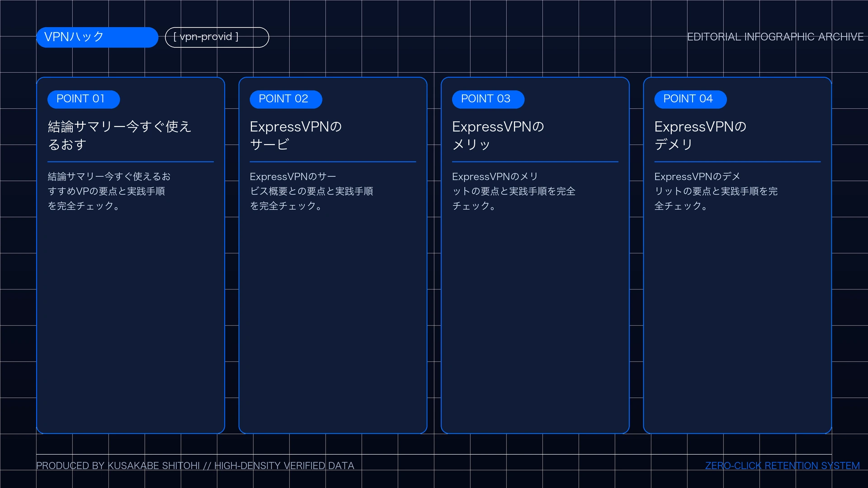Click the POINT 03 badge

[488, 99]
